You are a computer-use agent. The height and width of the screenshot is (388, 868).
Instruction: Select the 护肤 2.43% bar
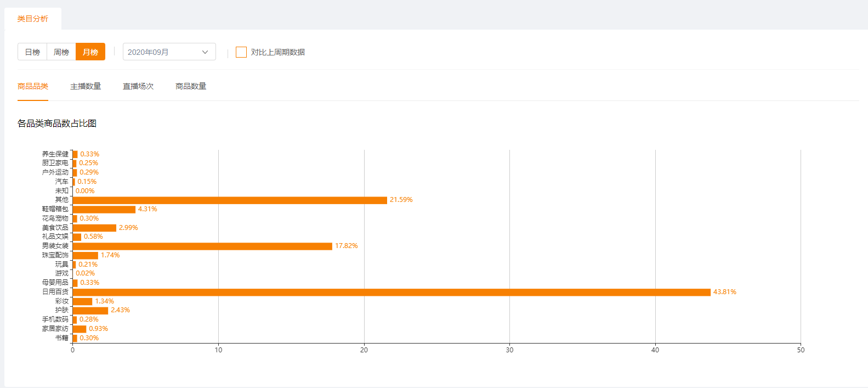coord(90,311)
